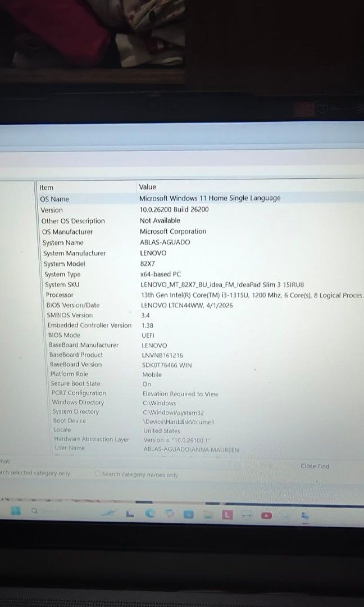
Task: Click the value Mobile
Action: pos(152,374)
